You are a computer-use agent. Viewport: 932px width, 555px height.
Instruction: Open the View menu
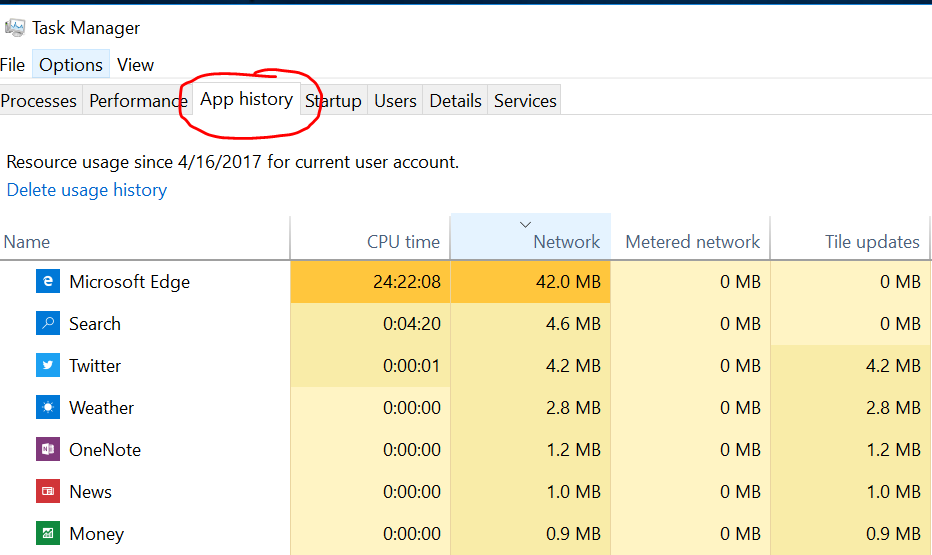pyautogui.click(x=135, y=64)
